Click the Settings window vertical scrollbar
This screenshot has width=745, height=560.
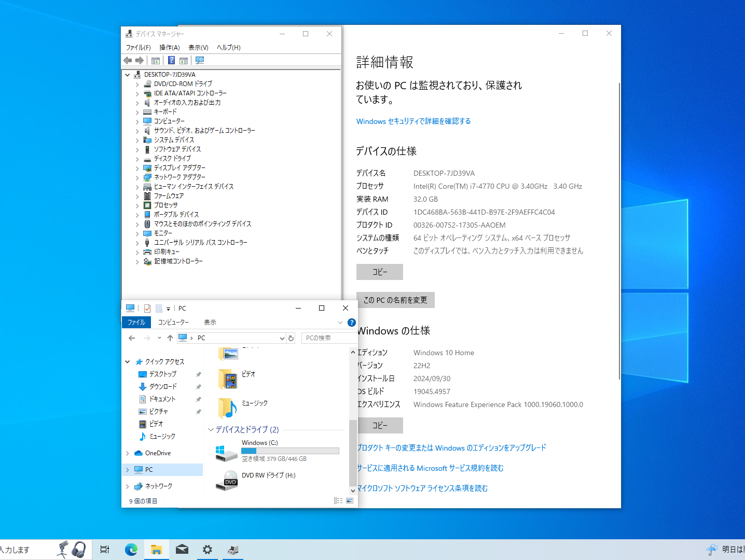point(619,231)
